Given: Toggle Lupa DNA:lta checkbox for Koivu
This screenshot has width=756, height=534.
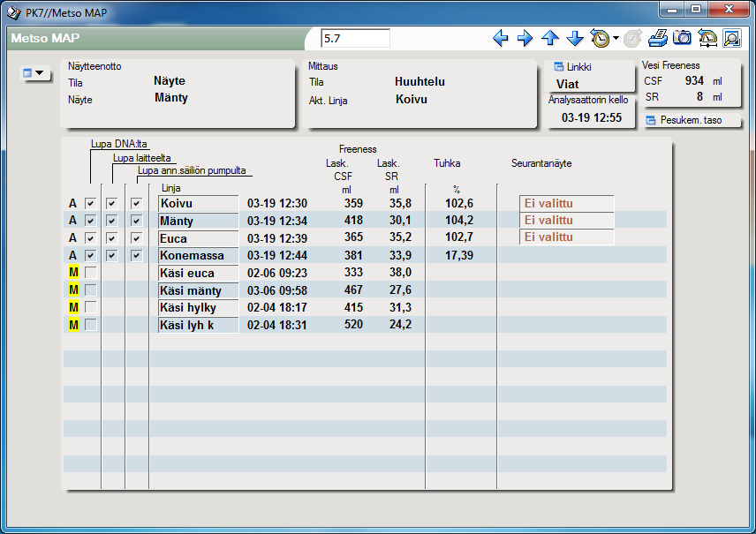Looking at the screenshot, I should tap(90, 203).
